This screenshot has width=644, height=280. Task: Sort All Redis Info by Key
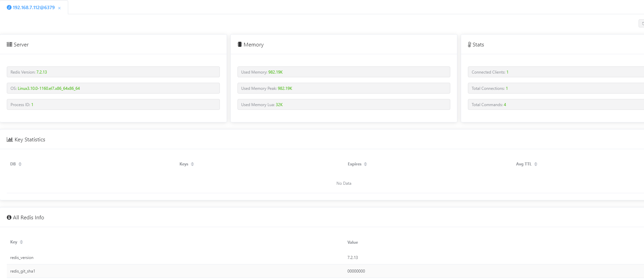[x=21, y=242]
